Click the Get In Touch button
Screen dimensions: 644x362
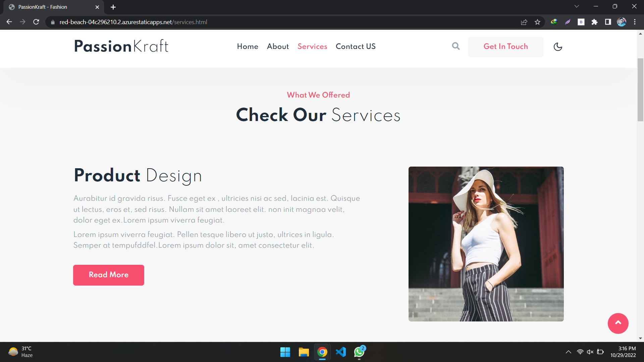pos(505,47)
